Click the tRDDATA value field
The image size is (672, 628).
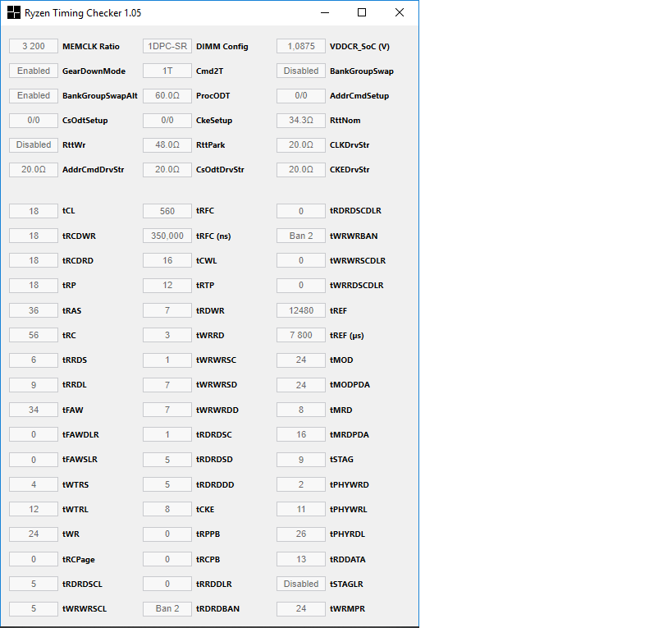pos(301,559)
